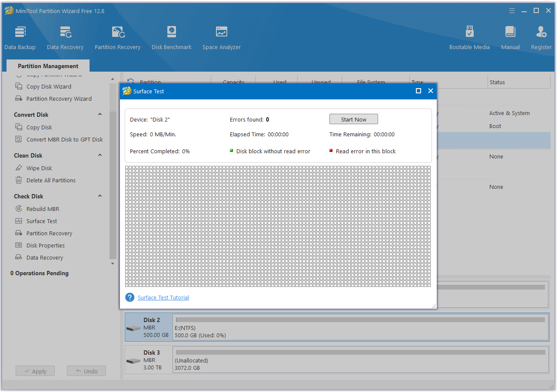Click the '0 Operations Pending' text
The height and width of the screenshot is (392, 558).
pyautogui.click(x=40, y=273)
